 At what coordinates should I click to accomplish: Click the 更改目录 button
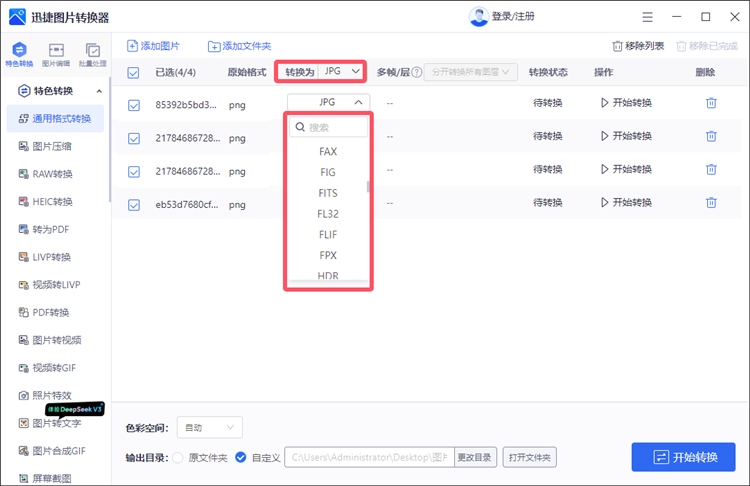[475, 457]
